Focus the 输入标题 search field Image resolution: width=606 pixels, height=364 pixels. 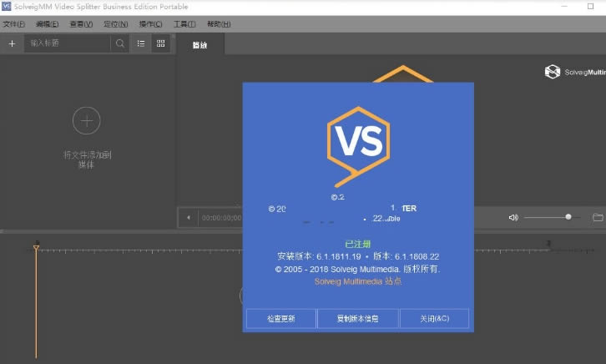pos(68,43)
